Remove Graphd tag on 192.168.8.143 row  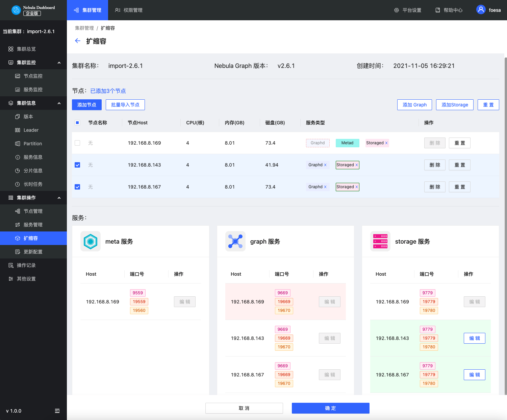[325, 165]
